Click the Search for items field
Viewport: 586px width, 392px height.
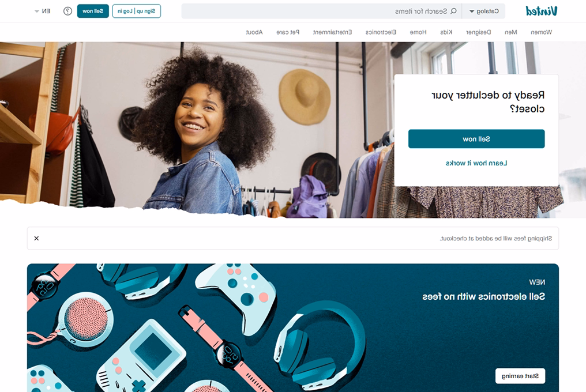pos(322,11)
